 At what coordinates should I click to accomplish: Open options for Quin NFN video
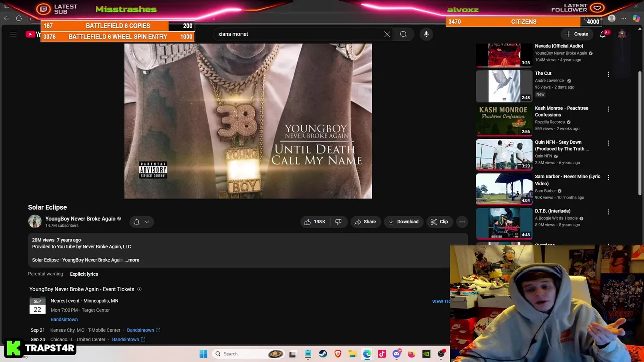(x=608, y=143)
